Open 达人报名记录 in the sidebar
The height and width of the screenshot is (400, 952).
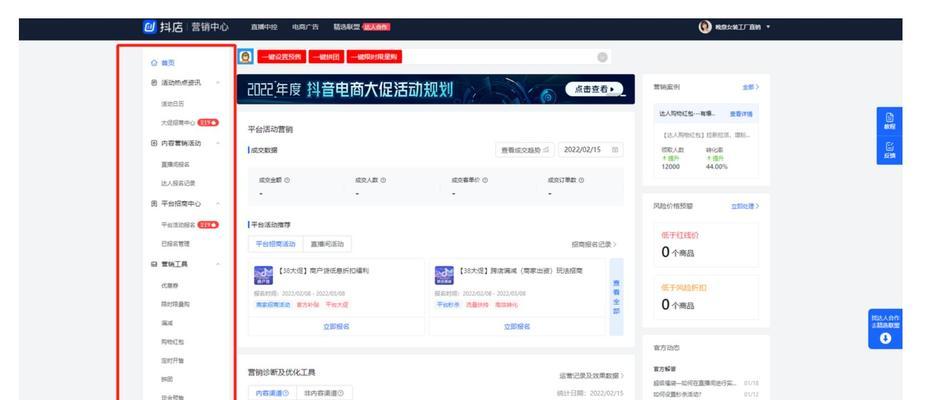click(178, 183)
